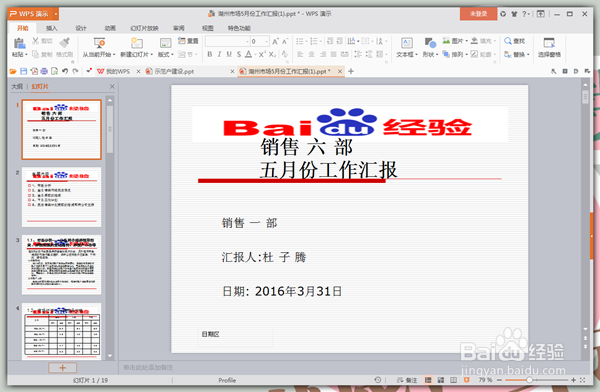Toggle Bold formatting
Viewport: 600px width, 392px height.
(210, 54)
